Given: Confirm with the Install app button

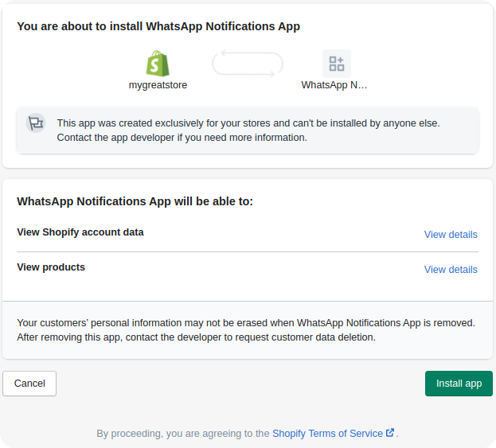Looking at the screenshot, I should point(459,384).
